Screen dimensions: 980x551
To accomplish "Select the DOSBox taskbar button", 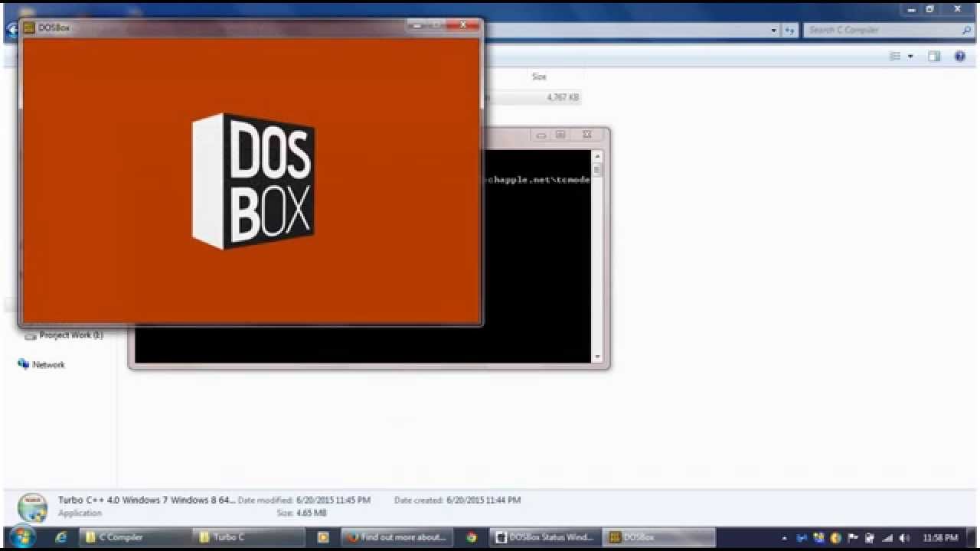I will click(658, 537).
